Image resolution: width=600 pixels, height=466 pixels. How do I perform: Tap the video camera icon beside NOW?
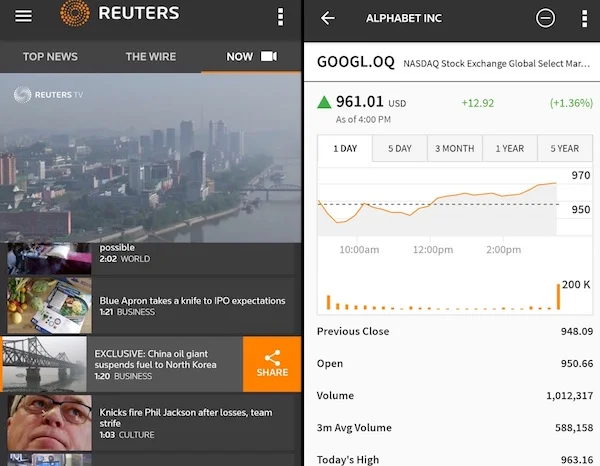[269, 56]
